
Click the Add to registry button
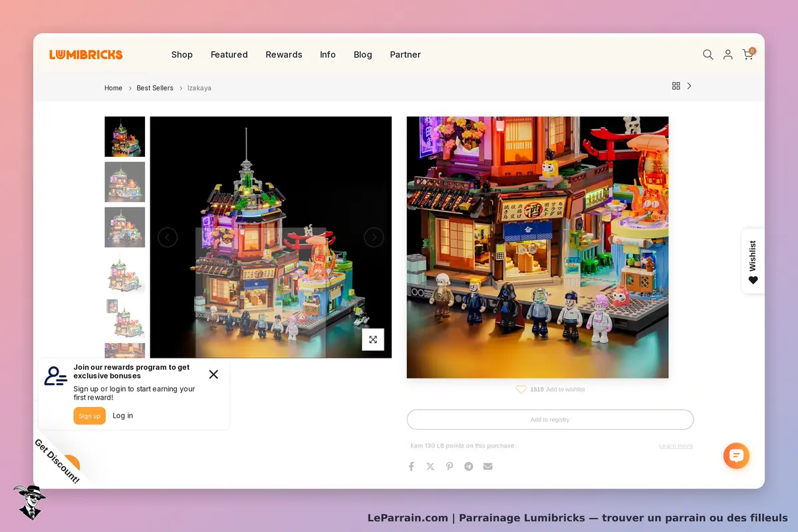click(550, 420)
